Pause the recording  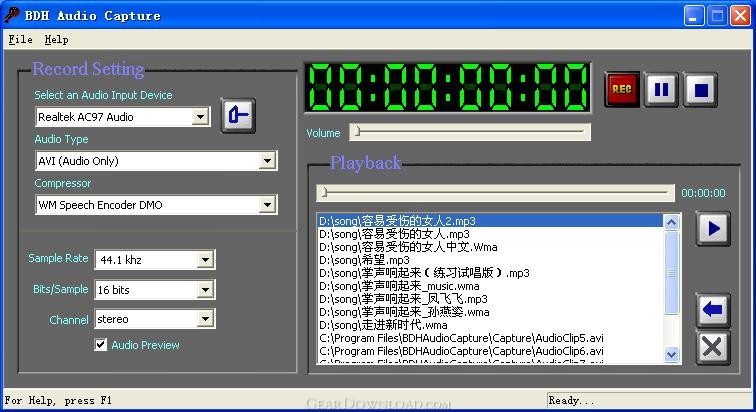point(661,89)
